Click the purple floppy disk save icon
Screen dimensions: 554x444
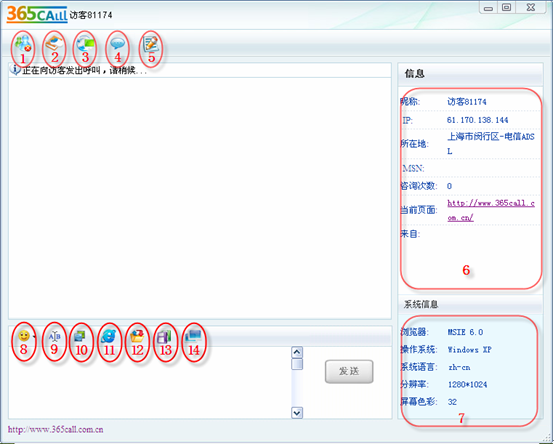pyautogui.click(x=165, y=337)
